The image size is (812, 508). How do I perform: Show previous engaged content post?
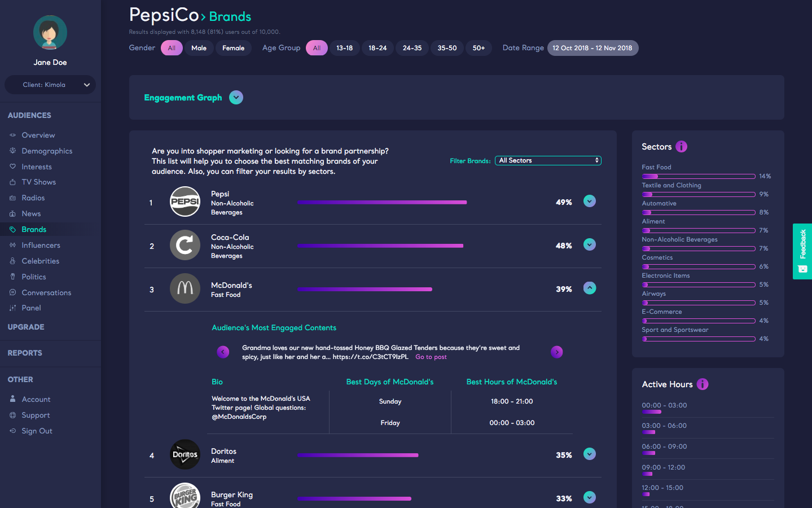[223, 352]
